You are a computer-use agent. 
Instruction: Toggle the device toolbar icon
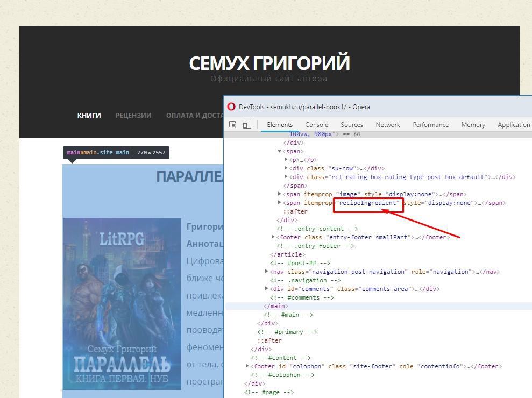pos(247,124)
